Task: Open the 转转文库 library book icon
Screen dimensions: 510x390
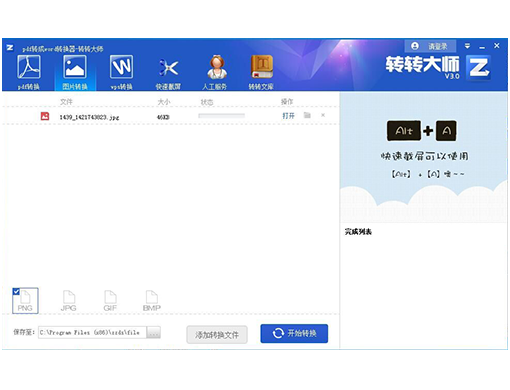Action: (x=261, y=72)
